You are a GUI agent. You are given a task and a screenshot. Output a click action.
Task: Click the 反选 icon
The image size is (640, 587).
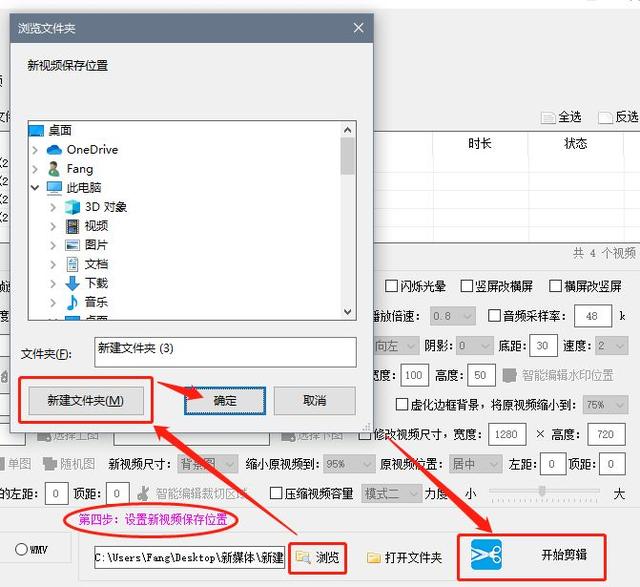pos(605,118)
